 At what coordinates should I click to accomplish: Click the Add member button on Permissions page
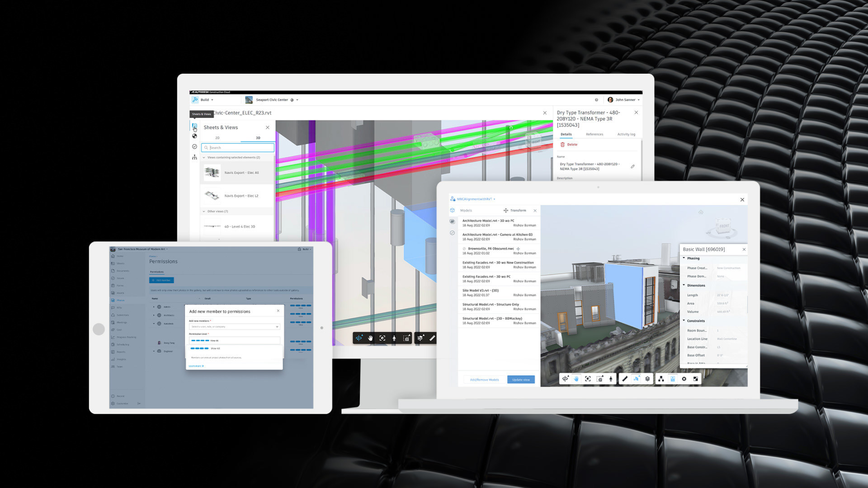coord(161,280)
